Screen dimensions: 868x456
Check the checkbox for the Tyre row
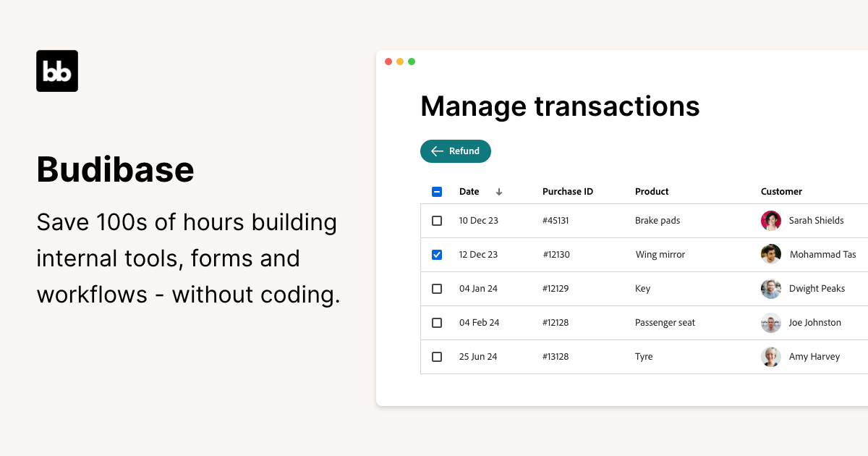(x=437, y=356)
